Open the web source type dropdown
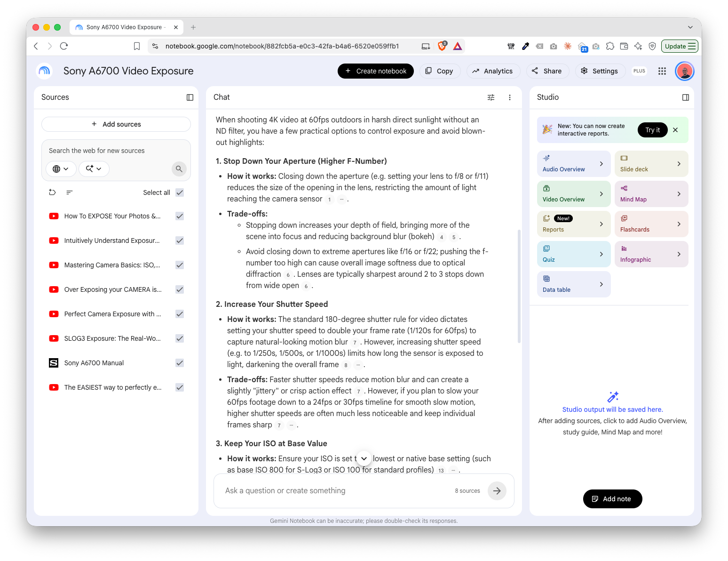Screen dimensions: 728x561 click(x=61, y=168)
